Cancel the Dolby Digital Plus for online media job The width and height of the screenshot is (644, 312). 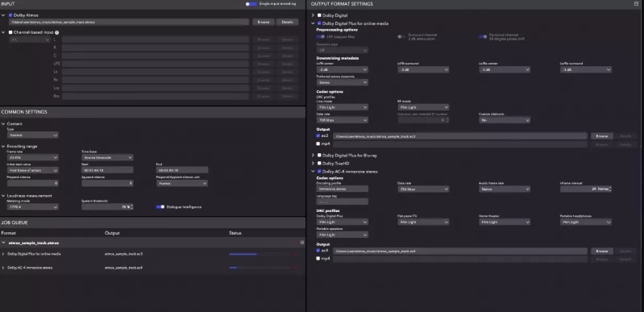pos(294,254)
